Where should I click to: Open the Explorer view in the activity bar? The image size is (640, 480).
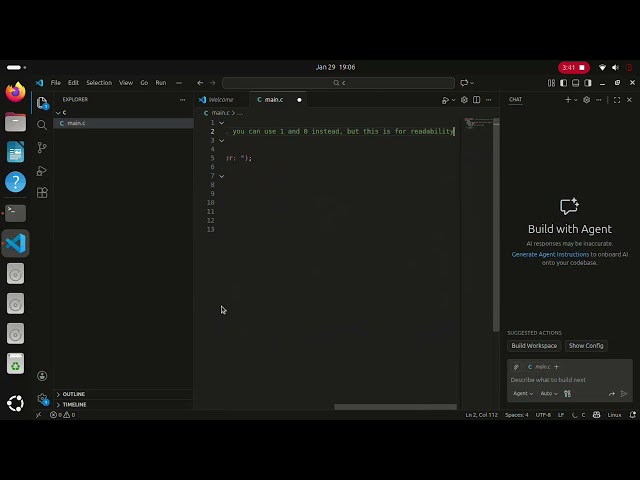(42, 102)
